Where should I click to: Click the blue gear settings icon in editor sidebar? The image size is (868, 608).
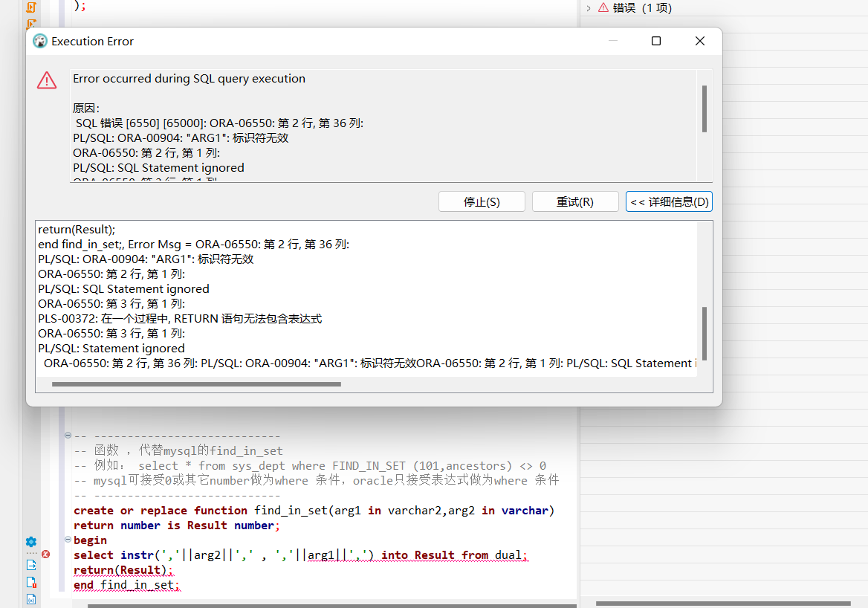30,541
